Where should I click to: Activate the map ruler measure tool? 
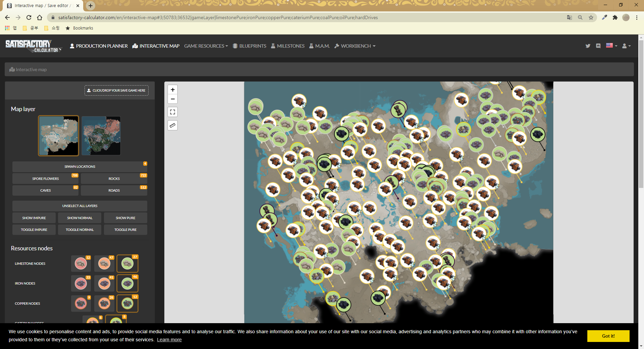point(172,125)
